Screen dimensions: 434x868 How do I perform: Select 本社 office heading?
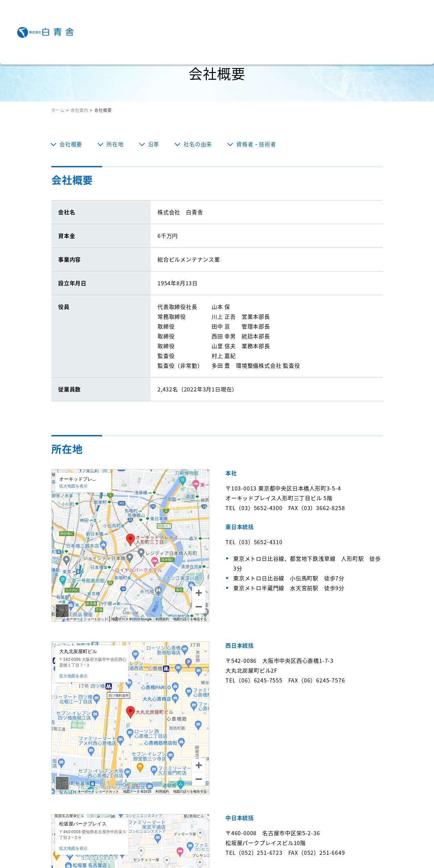click(231, 473)
